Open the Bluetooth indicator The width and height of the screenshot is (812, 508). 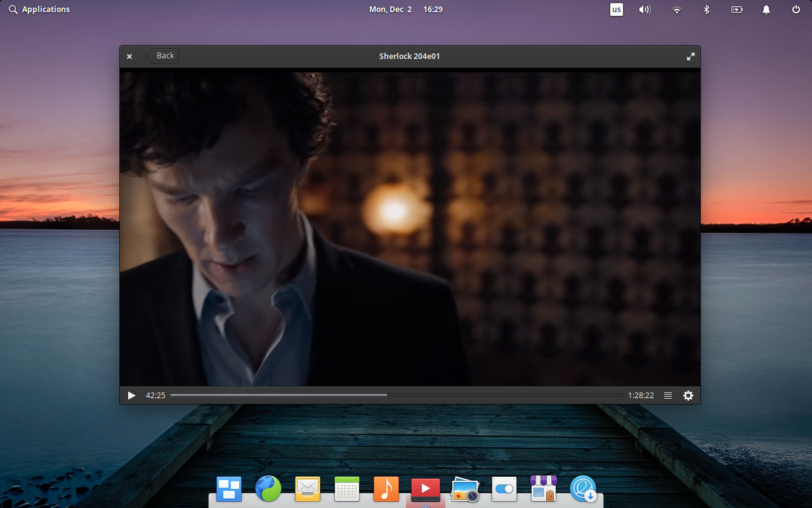(x=706, y=10)
